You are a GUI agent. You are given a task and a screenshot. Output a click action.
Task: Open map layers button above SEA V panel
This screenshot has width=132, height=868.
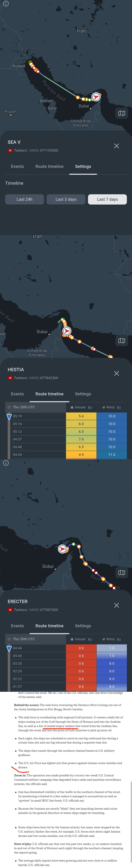[122, 113]
